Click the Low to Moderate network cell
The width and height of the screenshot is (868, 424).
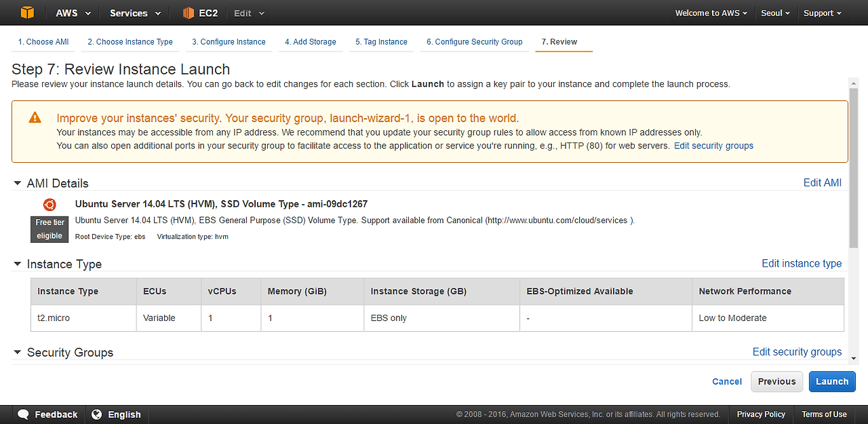pos(768,318)
